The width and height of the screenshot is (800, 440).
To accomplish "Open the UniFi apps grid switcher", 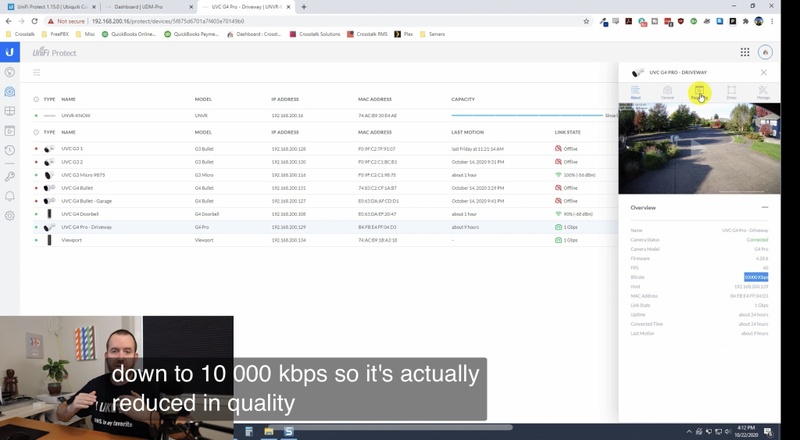I will (x=745, y=52).
